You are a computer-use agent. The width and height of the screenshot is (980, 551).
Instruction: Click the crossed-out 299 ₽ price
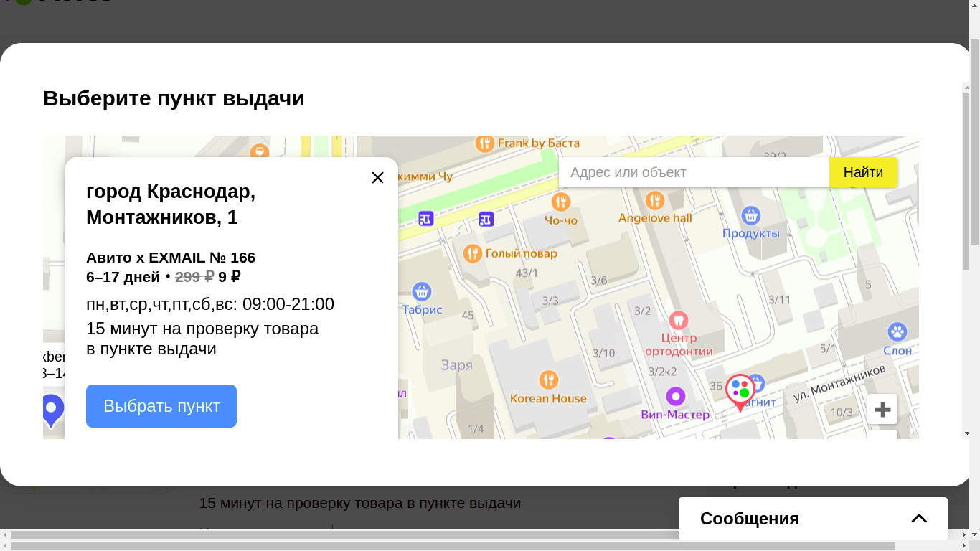click(x=194, y=277)
